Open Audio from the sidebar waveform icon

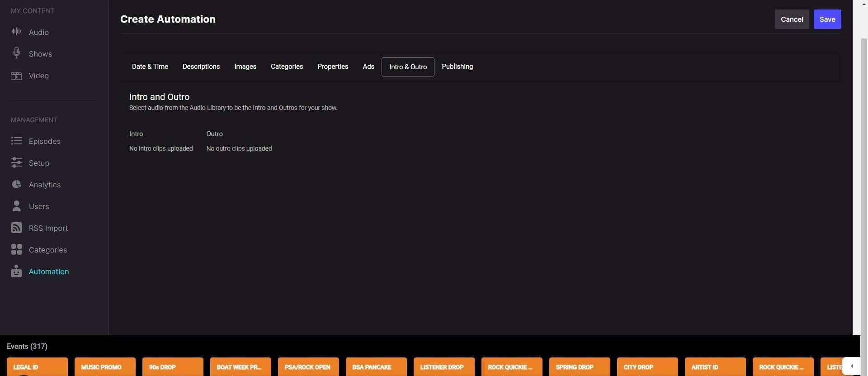coord(16,32)
